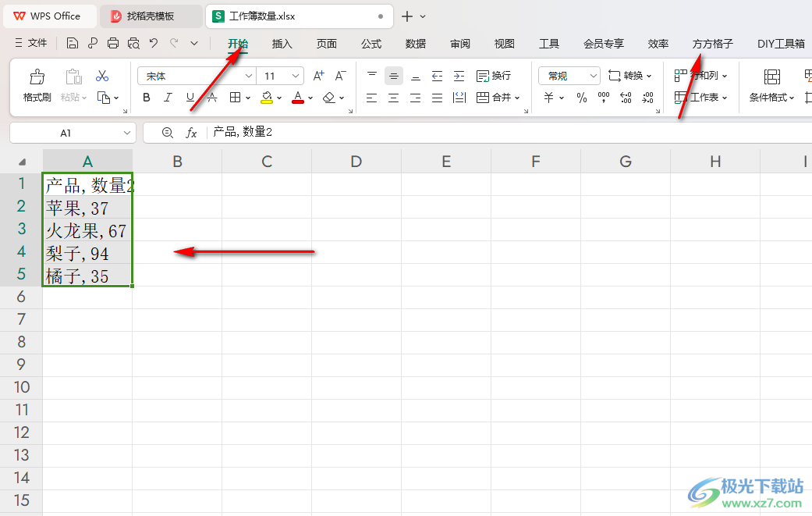
Task: Toggle top vertical alignment
Action: click(x=372, y=77)
